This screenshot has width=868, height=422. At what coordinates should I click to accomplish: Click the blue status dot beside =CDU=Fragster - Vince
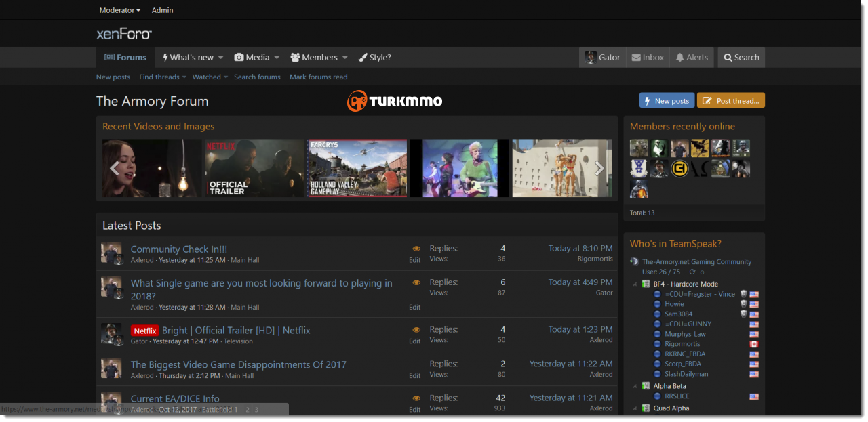pos(657,294)
